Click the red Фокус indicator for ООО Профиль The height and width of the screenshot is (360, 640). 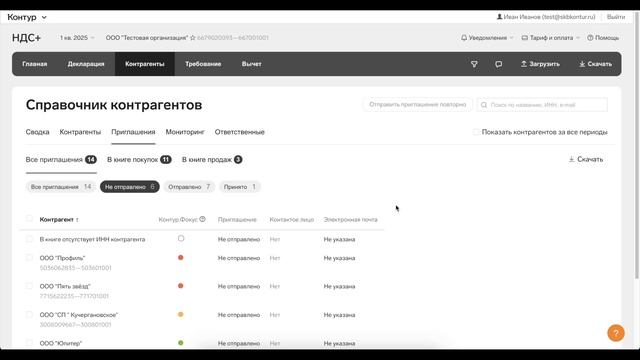[180, 258]
